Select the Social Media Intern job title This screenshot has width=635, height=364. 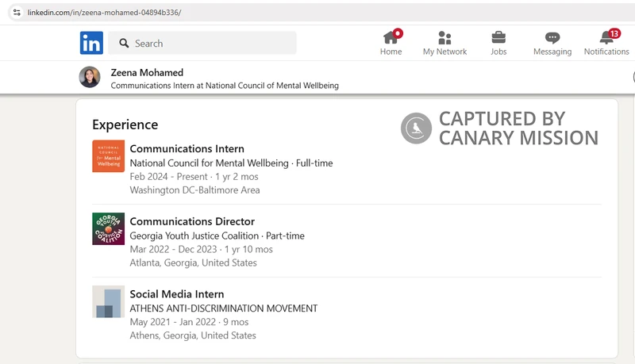[177, 294]
